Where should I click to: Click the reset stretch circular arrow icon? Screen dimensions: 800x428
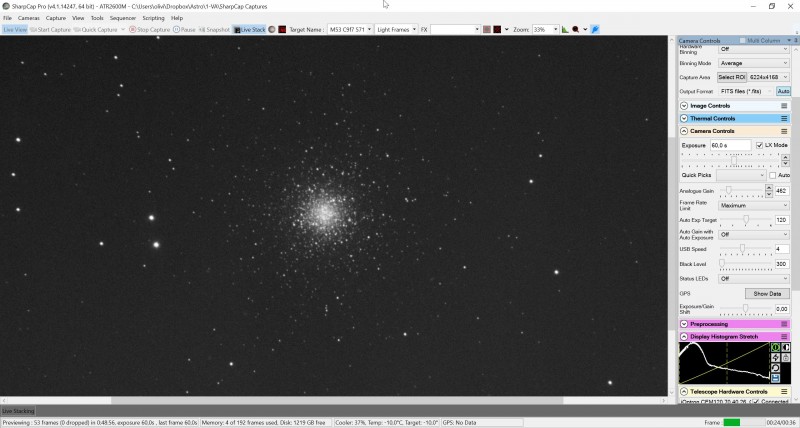pyautogui.click(x=776, y=368)
